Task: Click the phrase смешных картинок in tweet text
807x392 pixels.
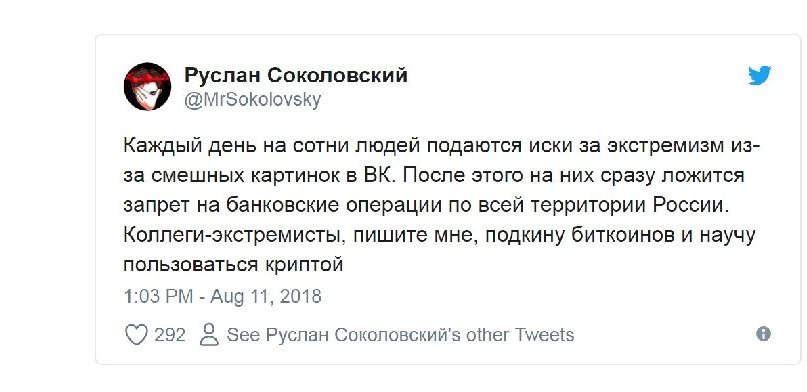Action: coord(246,176)
